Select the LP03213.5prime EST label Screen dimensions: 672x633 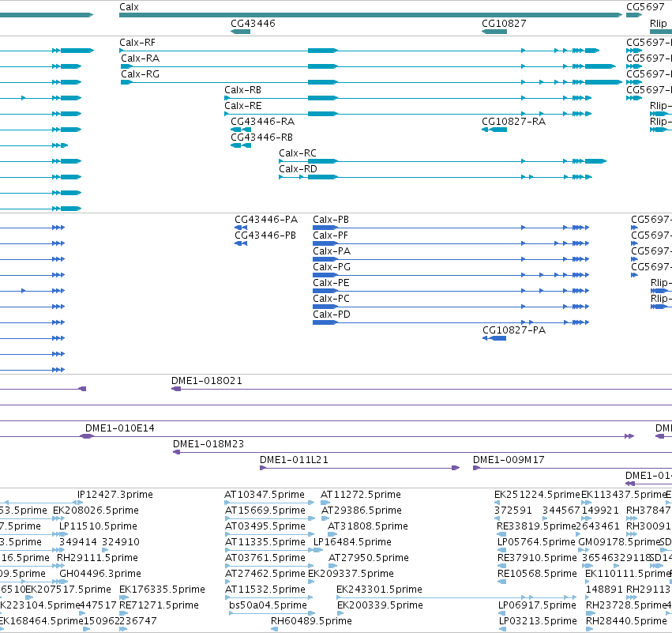(x=539, y=621)
